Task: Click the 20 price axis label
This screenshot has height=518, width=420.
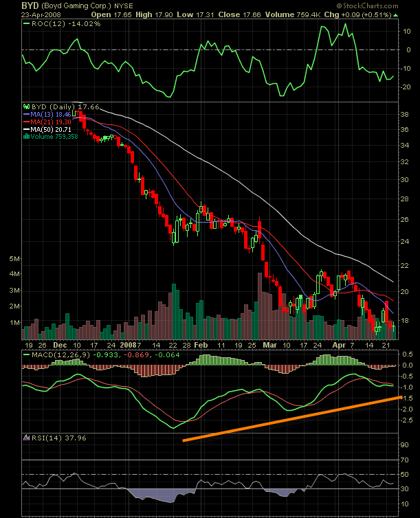Action: pyautogui.click(x=405, y=292)
